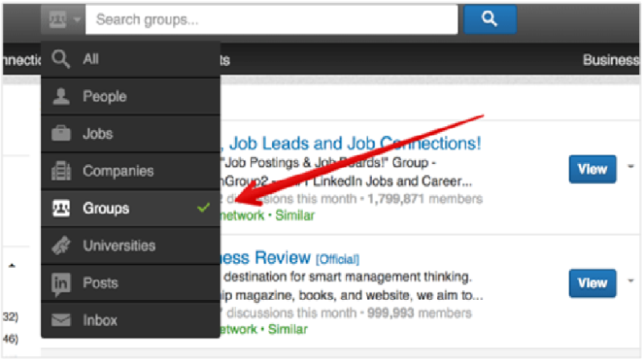Screen dimensions: 644x361
Task: Open the Business menu in navigation bar
Action: point(611,59)
